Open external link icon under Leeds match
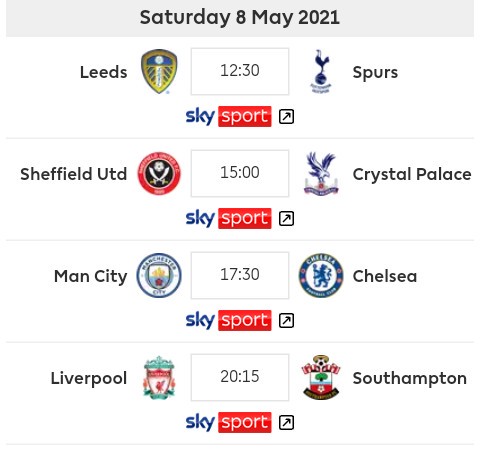Screen dimensions: 480x468 (x=286, y=117)
